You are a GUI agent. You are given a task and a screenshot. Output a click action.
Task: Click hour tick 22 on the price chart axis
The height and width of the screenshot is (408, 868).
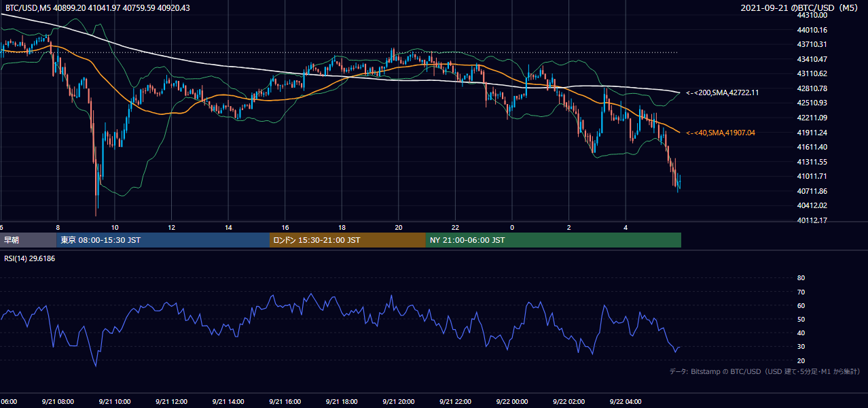point(455,227)
